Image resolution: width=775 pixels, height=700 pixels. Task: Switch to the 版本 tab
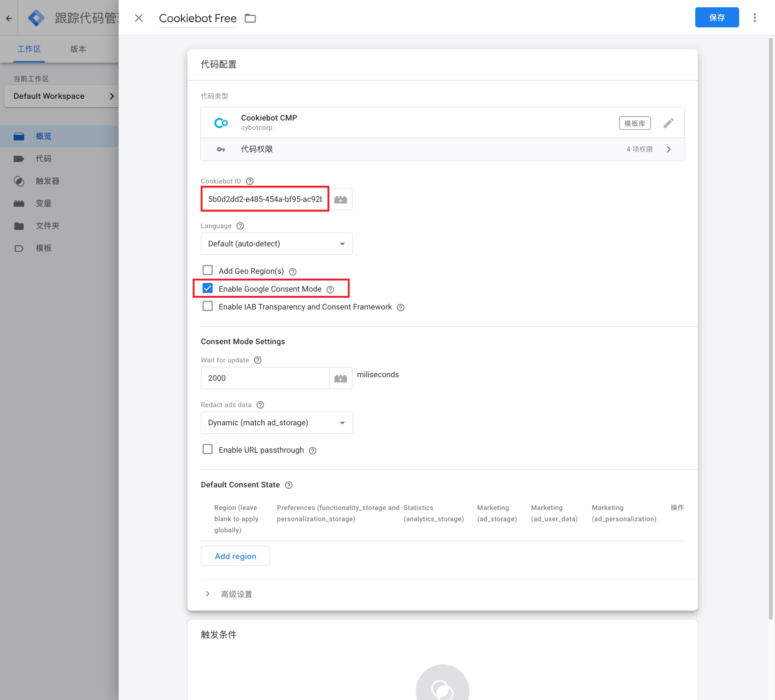[x=78, y=49]
